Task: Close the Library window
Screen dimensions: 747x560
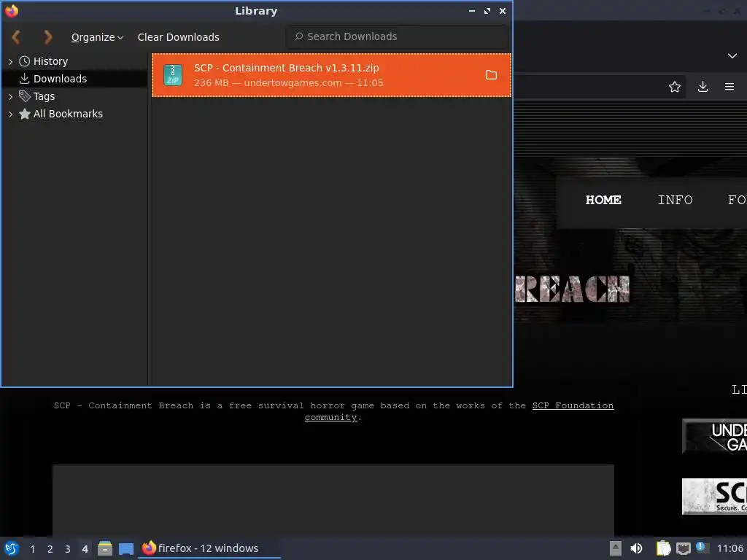Action: (x=502, y=10)
